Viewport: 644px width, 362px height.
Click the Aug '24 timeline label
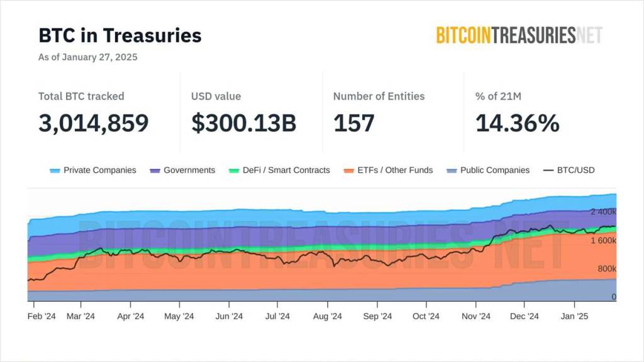[x=327, y=317]
